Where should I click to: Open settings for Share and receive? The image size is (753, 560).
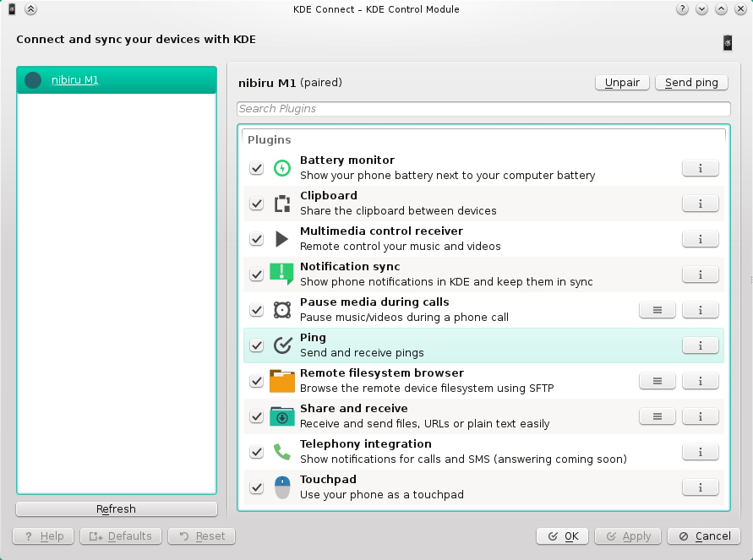pyautogui.click(x=658, y=416)
